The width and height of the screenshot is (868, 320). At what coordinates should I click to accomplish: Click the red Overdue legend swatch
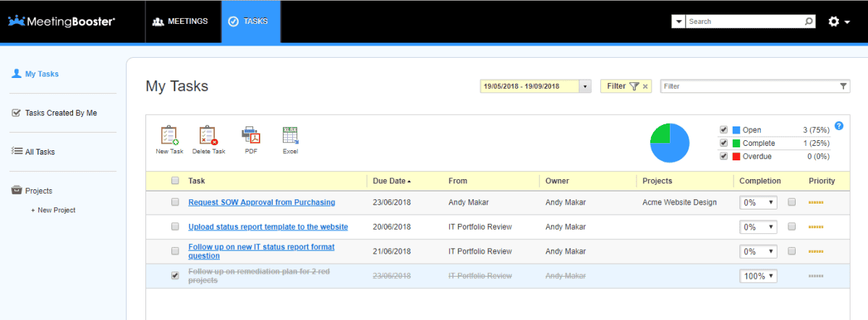point(736,156)
